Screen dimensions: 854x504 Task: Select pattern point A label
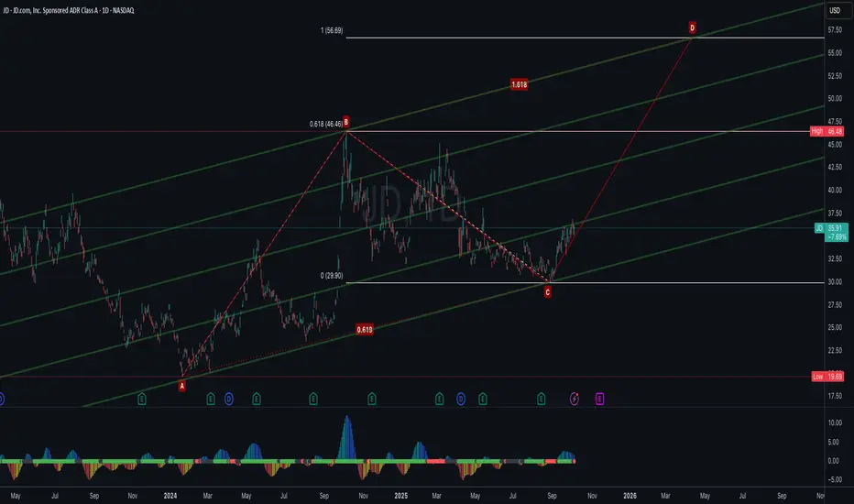coord(182,386)
